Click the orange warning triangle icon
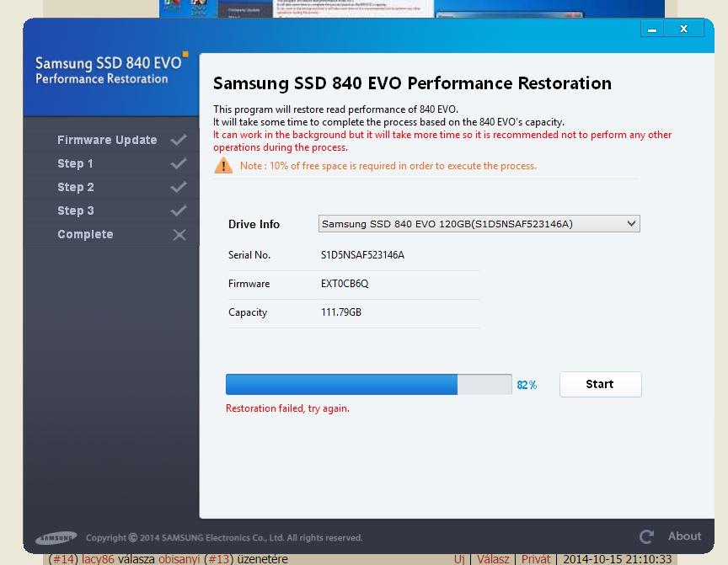 (223, 165)
